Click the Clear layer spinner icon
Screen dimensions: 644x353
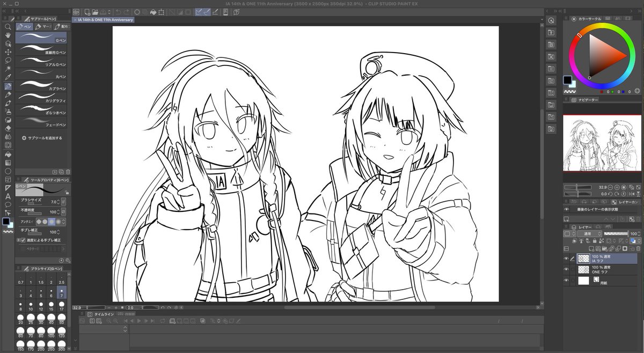137,12
